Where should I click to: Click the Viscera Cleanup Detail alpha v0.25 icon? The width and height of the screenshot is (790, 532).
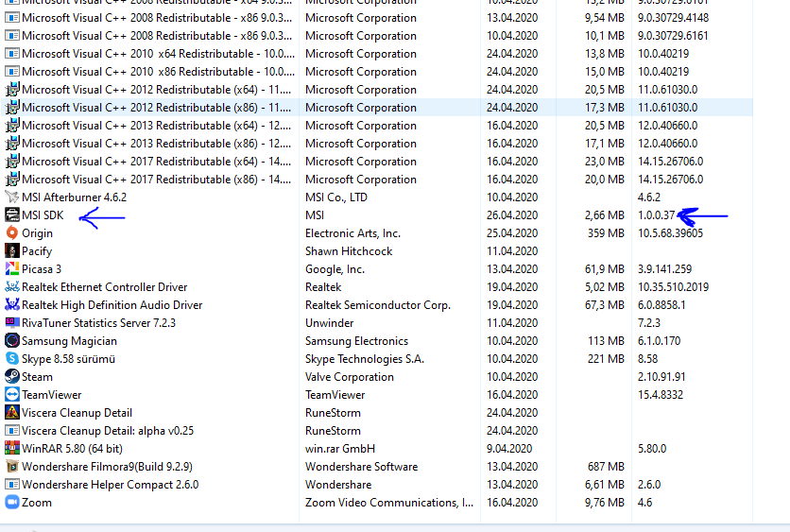(12, 431)
